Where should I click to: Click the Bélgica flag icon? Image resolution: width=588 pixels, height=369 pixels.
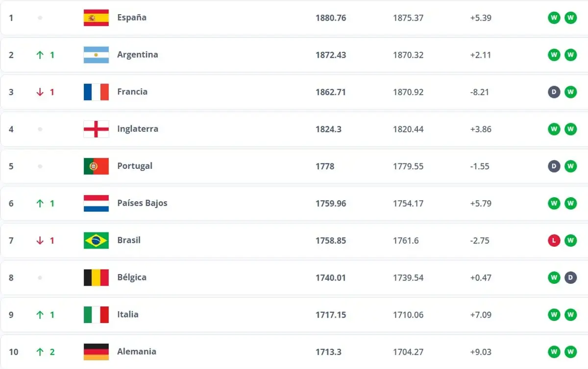(x=96, y=277)
